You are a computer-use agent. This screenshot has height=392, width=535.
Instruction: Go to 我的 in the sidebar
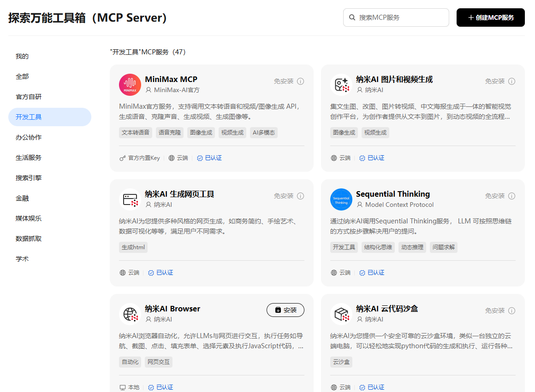pos(50,56)
